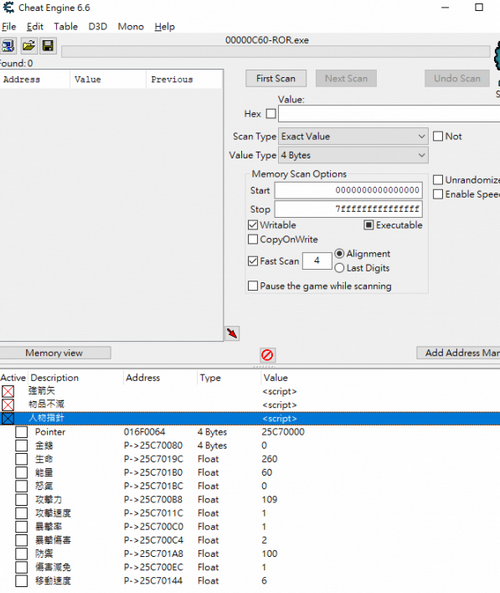Click the value 100 in the table
500x593 pixels.
coord(270,554)
